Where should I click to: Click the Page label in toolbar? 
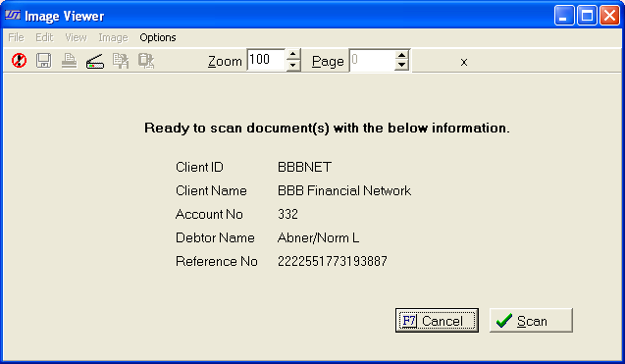pyautogui.click(x=328, y=62)
